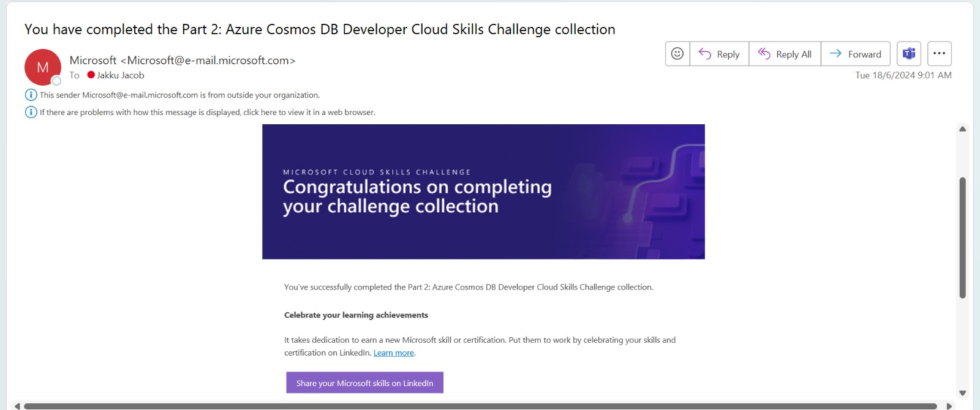Viewport: 980px width, 410px height.
Task: Open the Learn more link
Action: point(394,353)
